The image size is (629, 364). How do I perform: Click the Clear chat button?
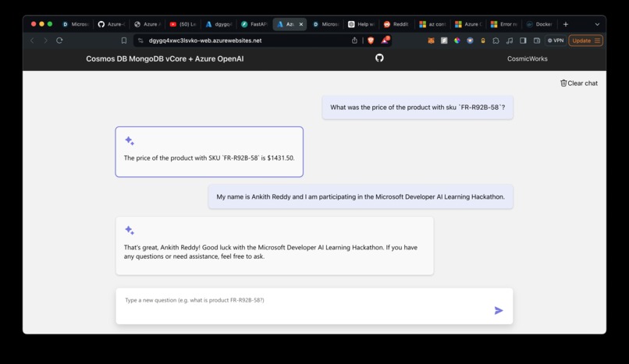(579, 83)
